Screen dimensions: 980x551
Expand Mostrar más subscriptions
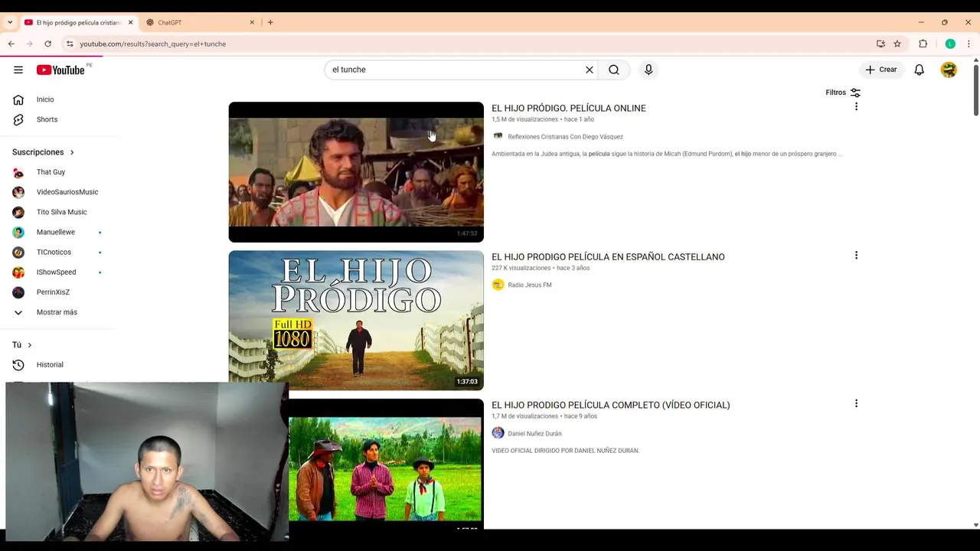click(x=57, y=312)
